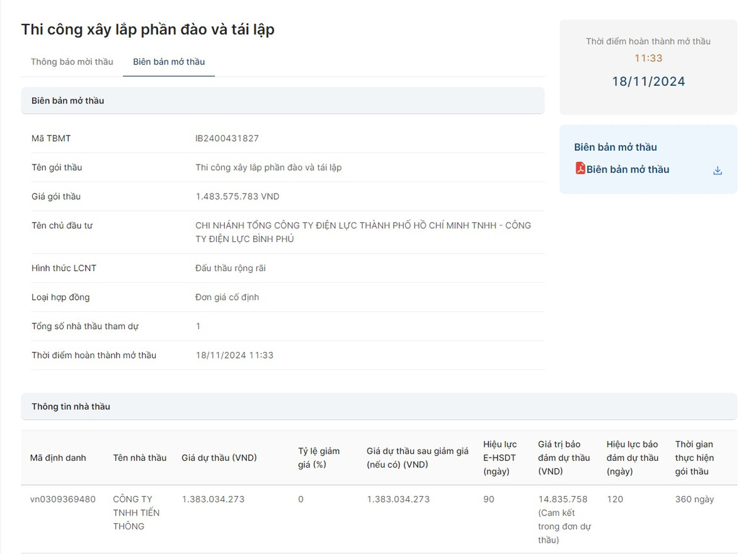Click the contractor name CÔNG TY TNHH TIẾN THÔNG
This screenshot has height=554, width=756.
tap(136, 512)
